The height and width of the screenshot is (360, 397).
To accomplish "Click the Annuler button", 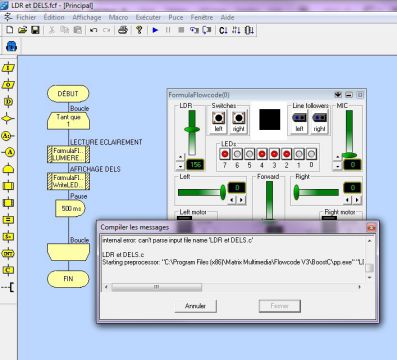I will [x=195, y=306].
